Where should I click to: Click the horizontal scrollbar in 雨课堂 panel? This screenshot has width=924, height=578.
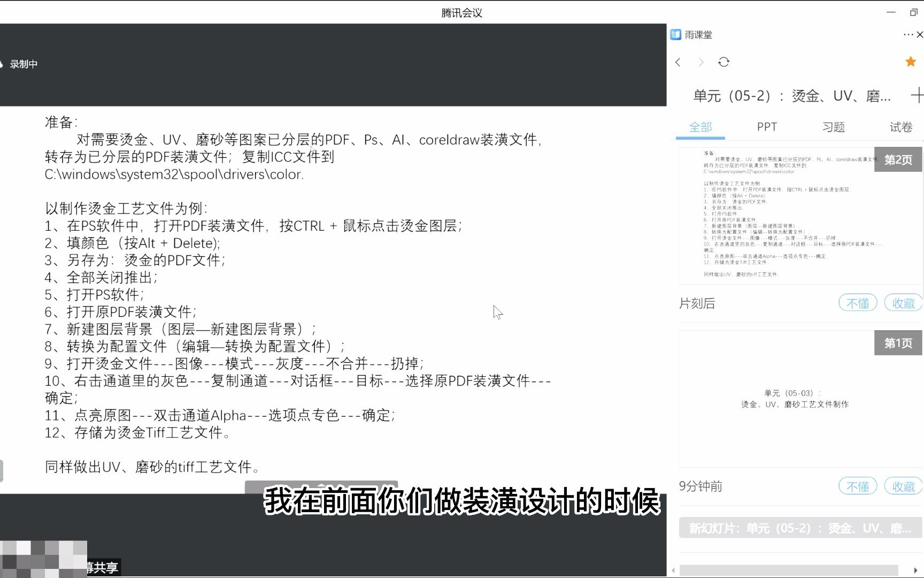tap(789, 570)
